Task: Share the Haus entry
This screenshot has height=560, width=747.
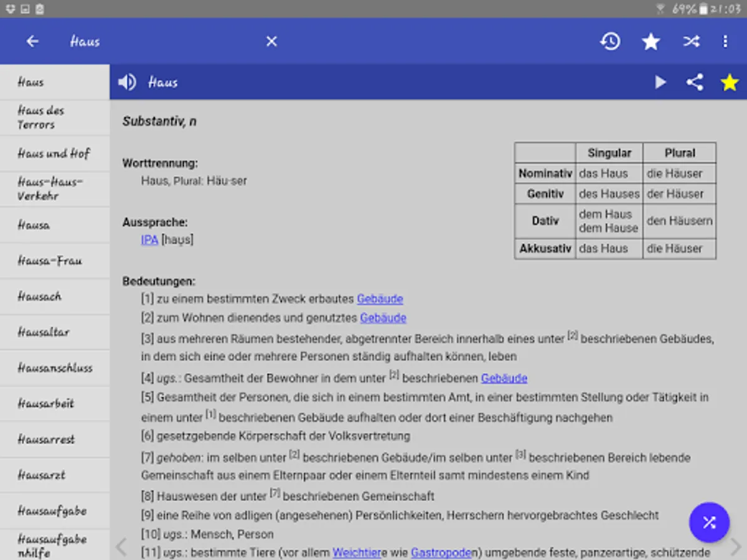Action: point(695,82)
